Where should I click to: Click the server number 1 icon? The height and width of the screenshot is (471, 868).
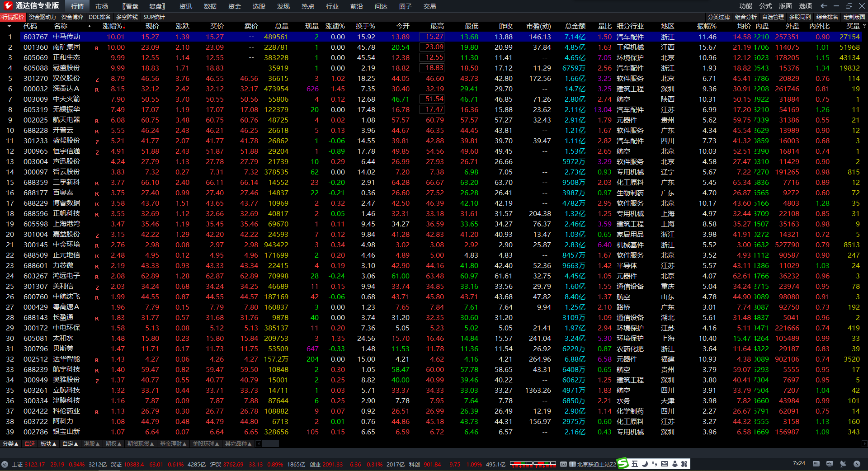[572, 464]
